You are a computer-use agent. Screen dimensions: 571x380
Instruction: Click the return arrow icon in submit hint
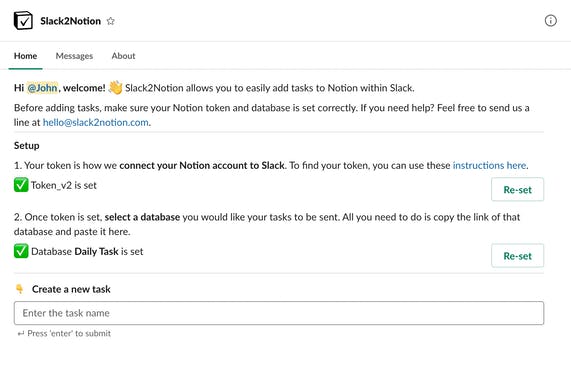pyautogui.click(x=21, y=333)
